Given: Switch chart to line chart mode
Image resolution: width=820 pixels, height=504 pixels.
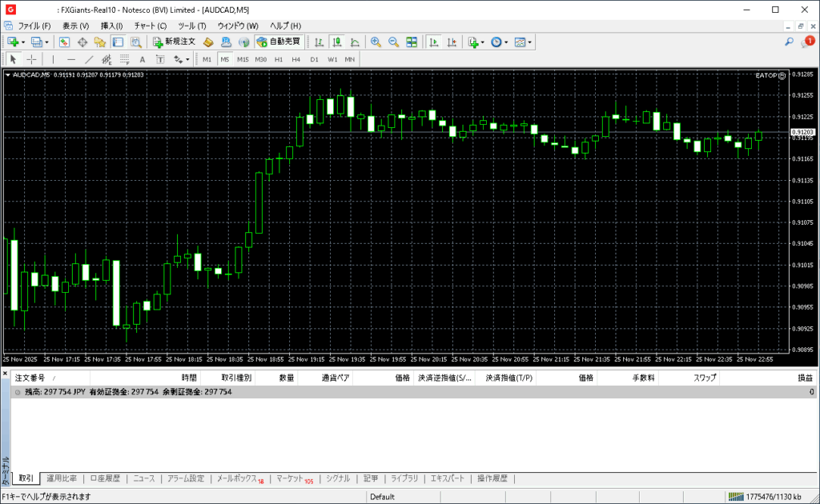Looking at the screenshot, I should pos(354,42).
